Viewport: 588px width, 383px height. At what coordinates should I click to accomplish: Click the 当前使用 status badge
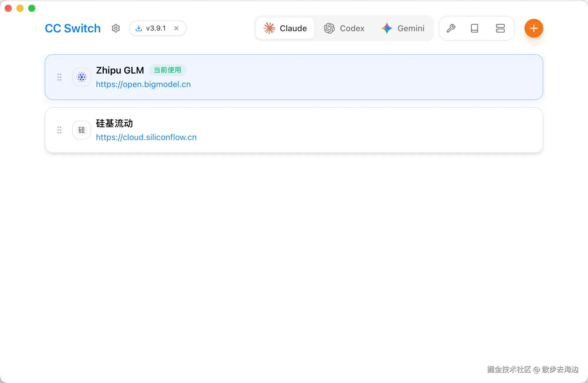tap(167, 70)
